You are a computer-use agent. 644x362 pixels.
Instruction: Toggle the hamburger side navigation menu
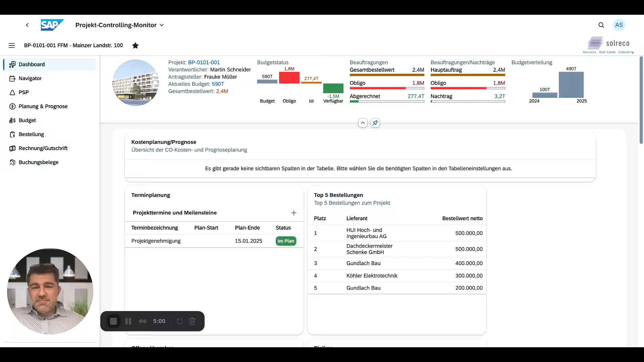12,46
